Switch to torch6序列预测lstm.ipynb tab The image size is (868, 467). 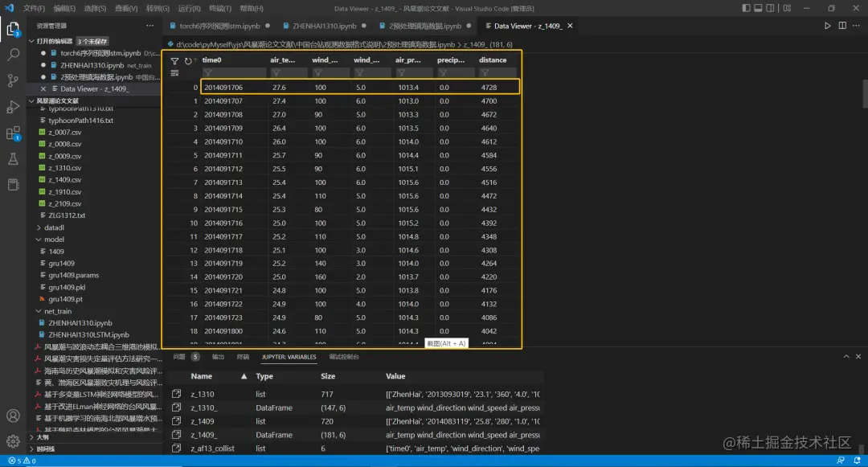click(x=219, y=26)
